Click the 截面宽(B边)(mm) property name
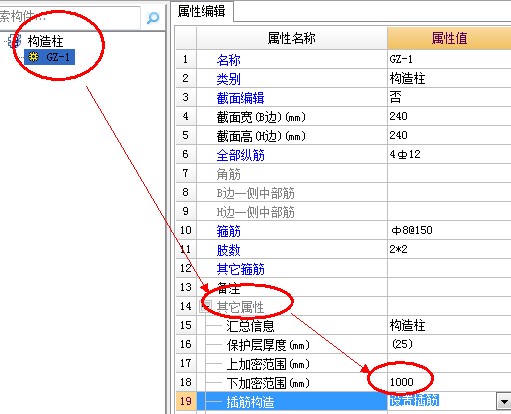 (261, 117)
